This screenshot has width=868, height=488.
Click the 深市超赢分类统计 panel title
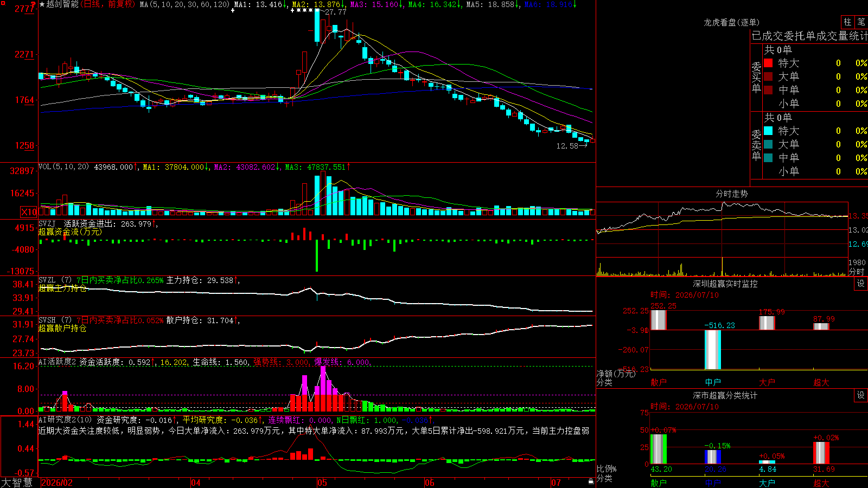tap(725, 395)
